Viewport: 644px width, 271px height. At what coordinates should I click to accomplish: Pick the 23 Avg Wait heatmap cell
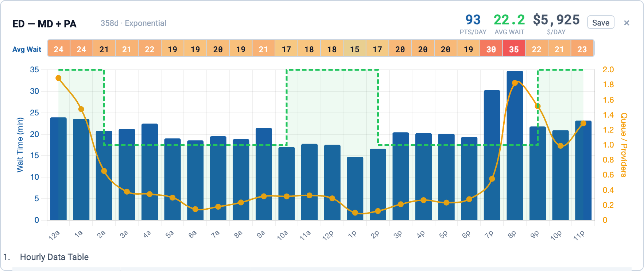coord(582,49)
